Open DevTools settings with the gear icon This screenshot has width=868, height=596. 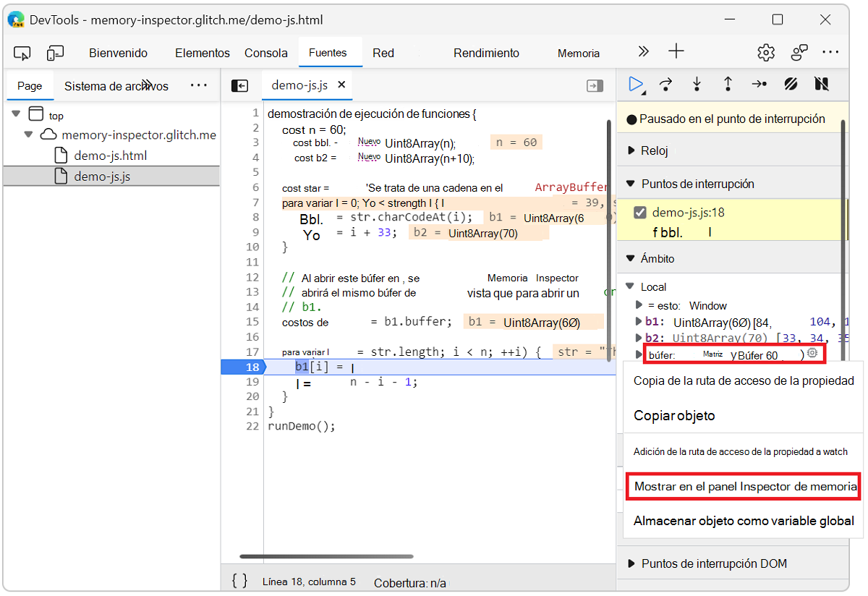[765, 52]
